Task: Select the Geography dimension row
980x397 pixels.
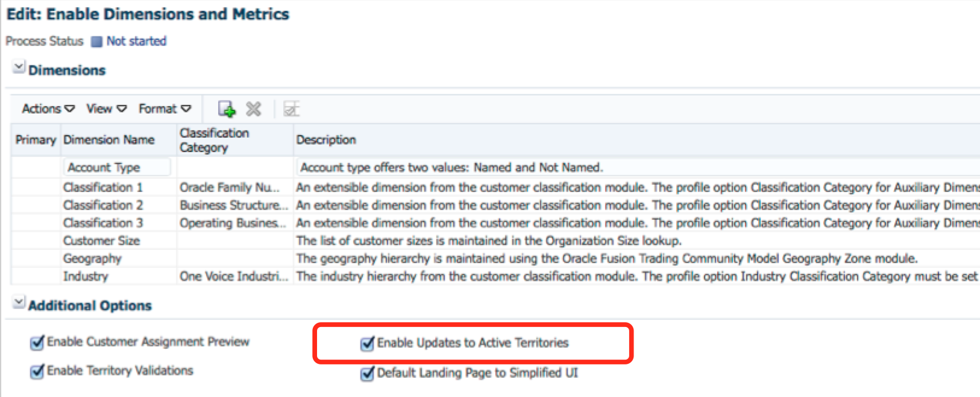Action: (92, 259)
